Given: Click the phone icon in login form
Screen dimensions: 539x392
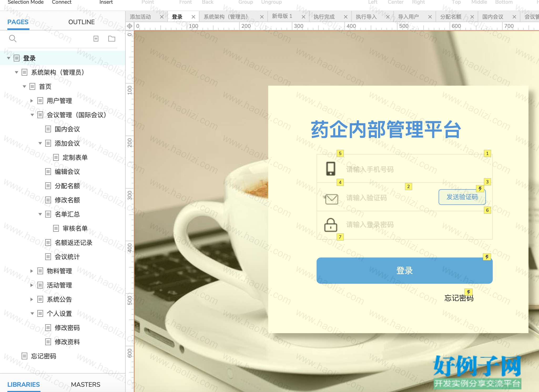Looking at the screenshot, I should [331, 169].
